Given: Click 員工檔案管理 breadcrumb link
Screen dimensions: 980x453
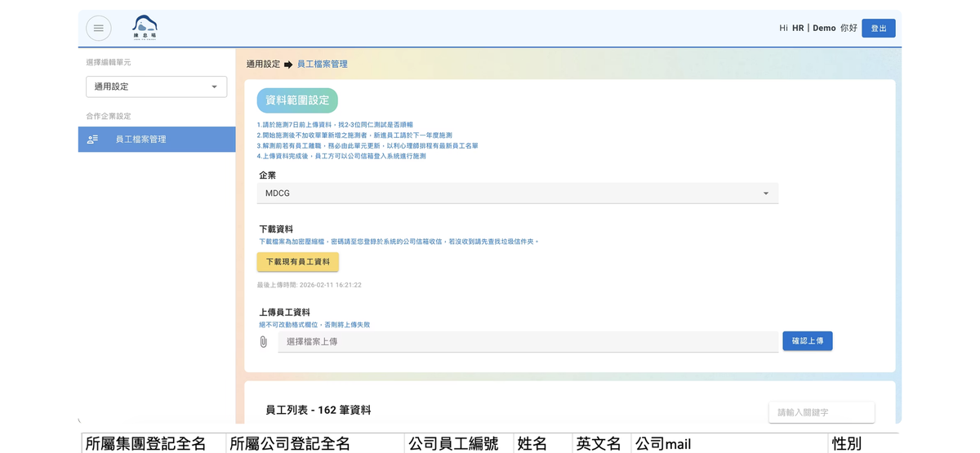Looking at the screenshot, I should point(323,64).
